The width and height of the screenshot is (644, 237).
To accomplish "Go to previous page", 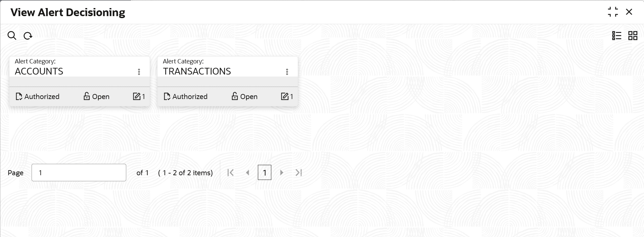I will pos(248,173).
